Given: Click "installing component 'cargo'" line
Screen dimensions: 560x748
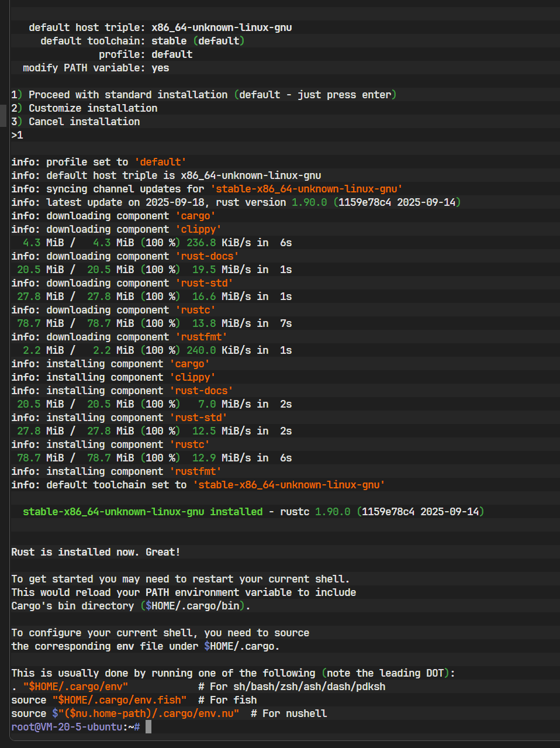Looking at the screenshot, I should click(110, 364).
